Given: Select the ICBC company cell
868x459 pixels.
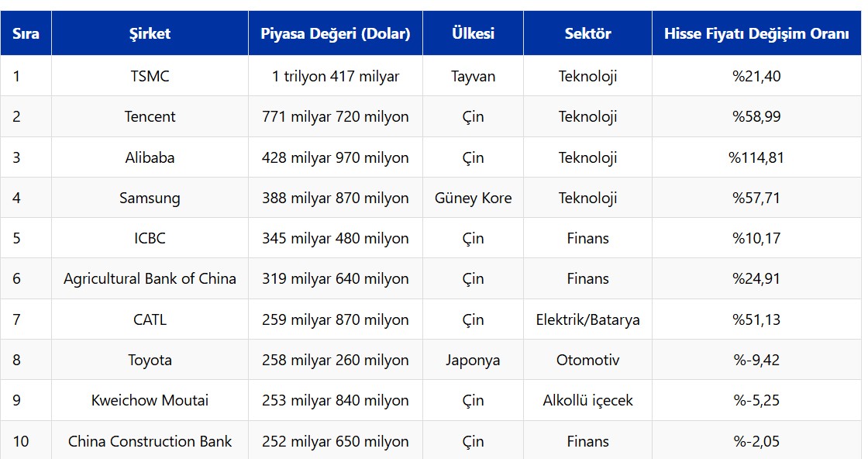Looking at the screenshot, I should (x=150, y=238).
